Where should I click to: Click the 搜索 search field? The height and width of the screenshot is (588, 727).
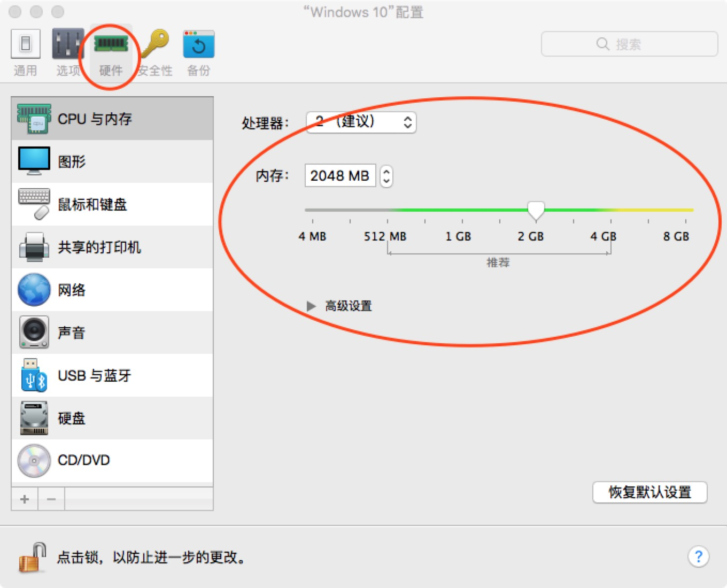pyautogui.click(x=629, y=44)
